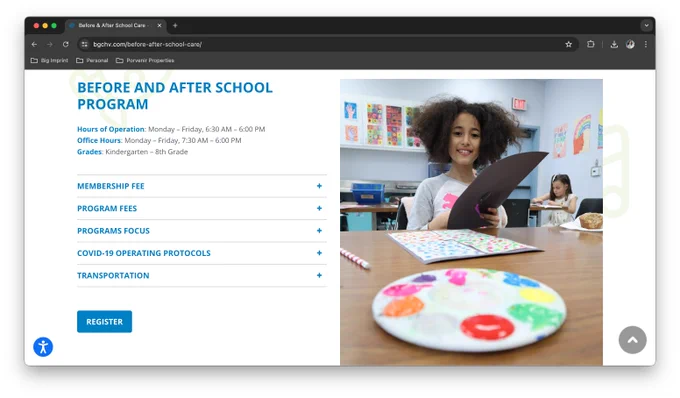Maximize window with green button
Viewport: 680px width, 398px height.
tap(54, 26)
